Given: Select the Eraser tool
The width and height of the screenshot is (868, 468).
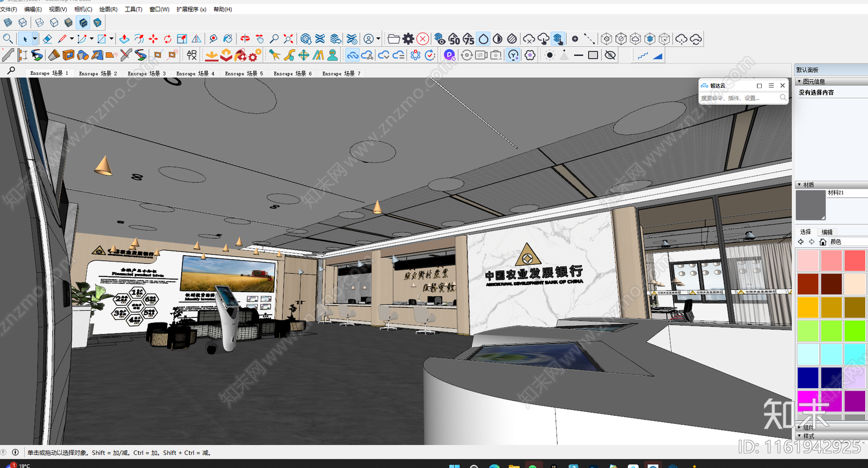Looking at the screenshot, I should click(x=47, y=39).
